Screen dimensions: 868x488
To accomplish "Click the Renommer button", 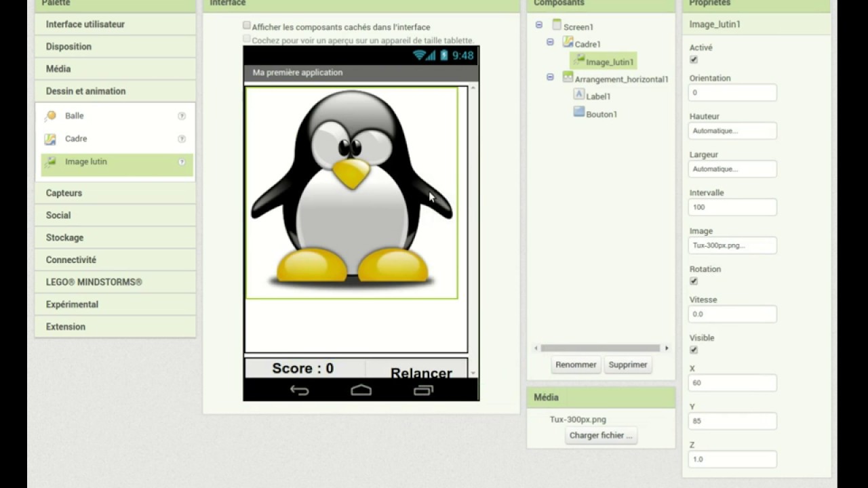I will 576,365.
